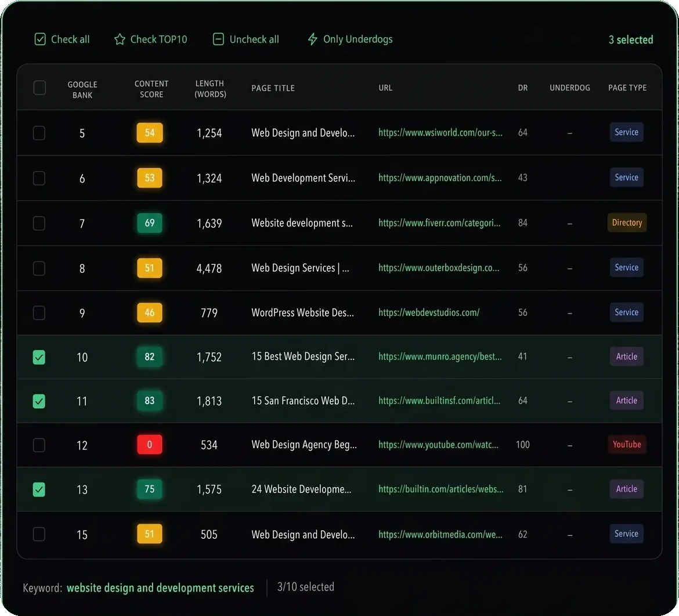Select the YouTube row checkbox
This screenshot has width=679, height=616.
(39, 445)
